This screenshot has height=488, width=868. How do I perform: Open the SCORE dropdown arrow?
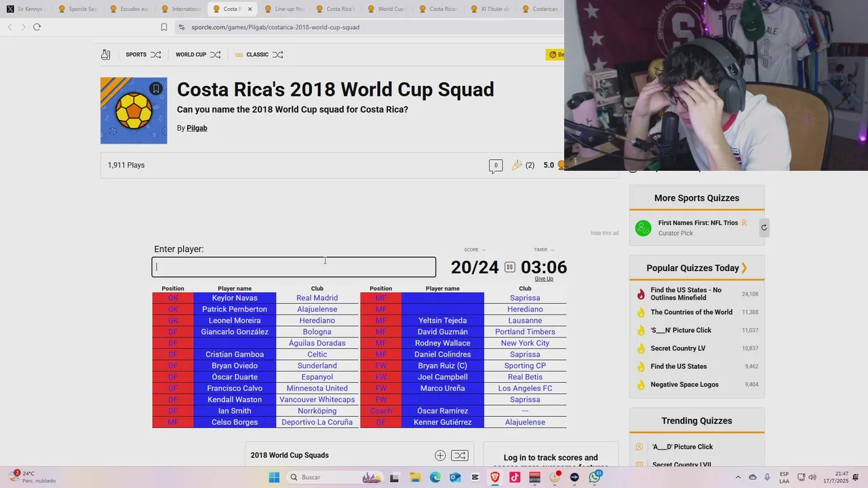[x=484, y=250]
